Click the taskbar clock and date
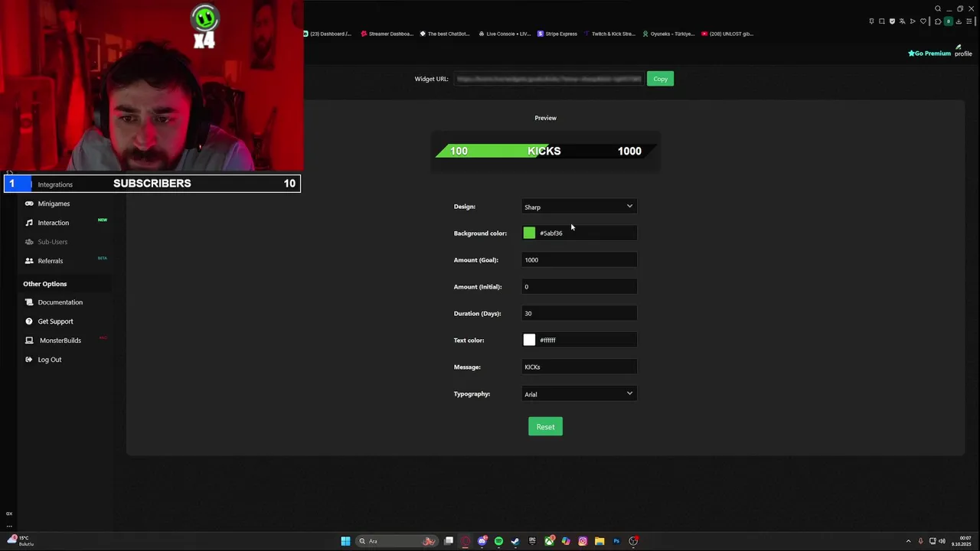This screenshot has width=980, height=551. click(961, 541)
